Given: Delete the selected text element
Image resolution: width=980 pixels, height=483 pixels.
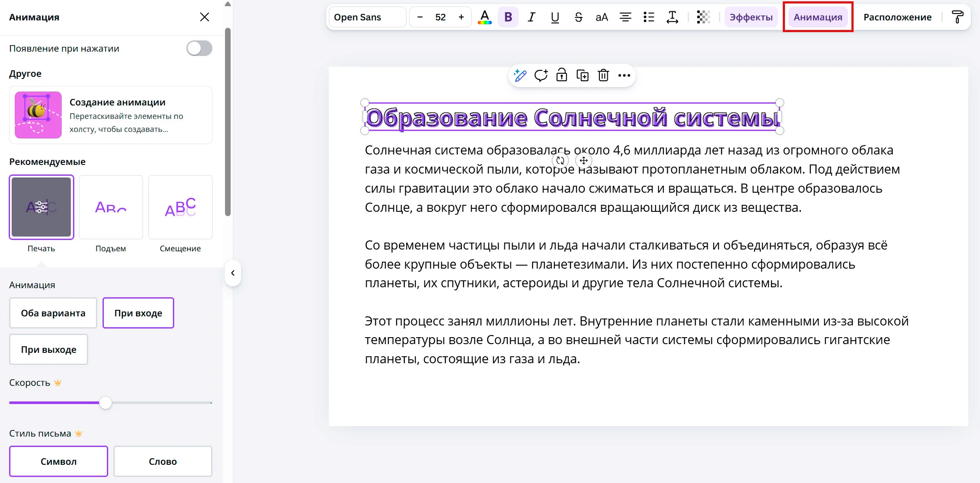Looking at the screenshot, I should [x=603, y=76].
